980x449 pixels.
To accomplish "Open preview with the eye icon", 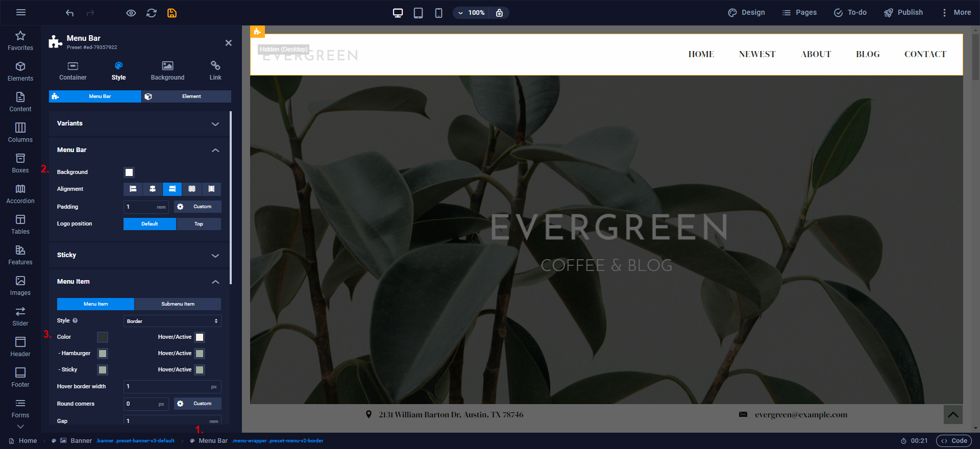I will [x=131, y=13].
